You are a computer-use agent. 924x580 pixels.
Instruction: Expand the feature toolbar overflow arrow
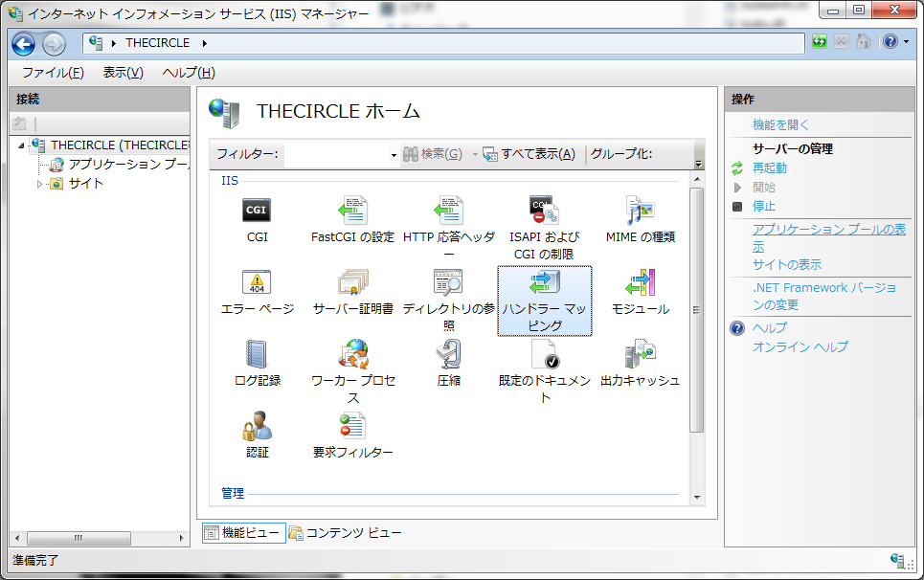click(x=698, y=165)
